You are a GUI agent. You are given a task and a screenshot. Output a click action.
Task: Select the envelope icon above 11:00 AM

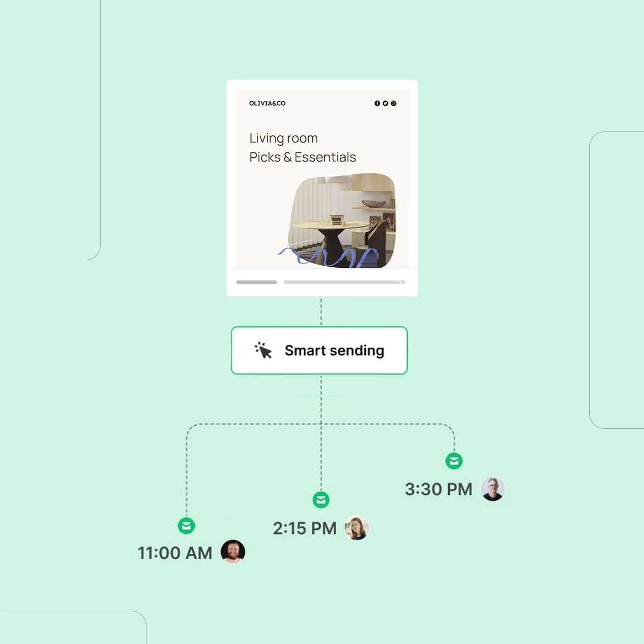pyautogui.click(x=186, y=526)
